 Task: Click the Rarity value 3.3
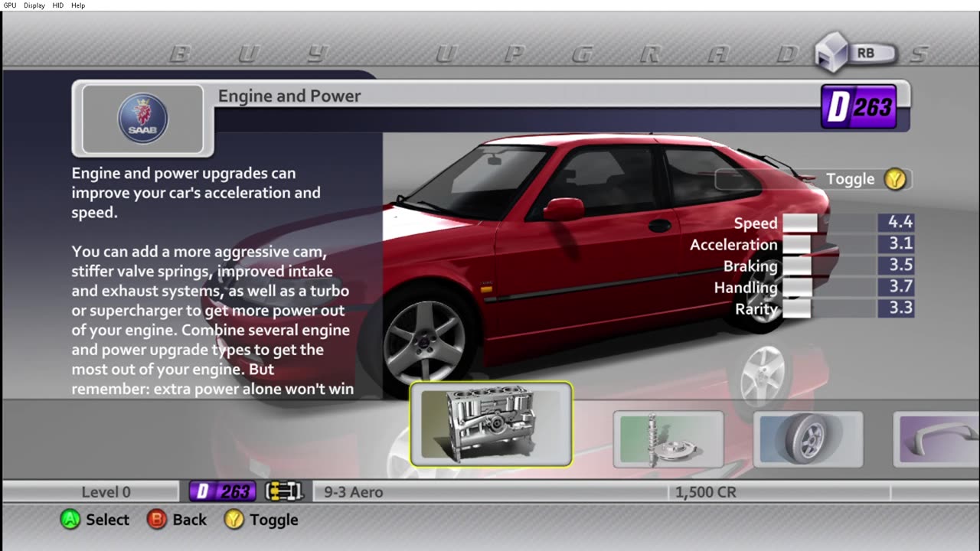click(x=897, y=308)
